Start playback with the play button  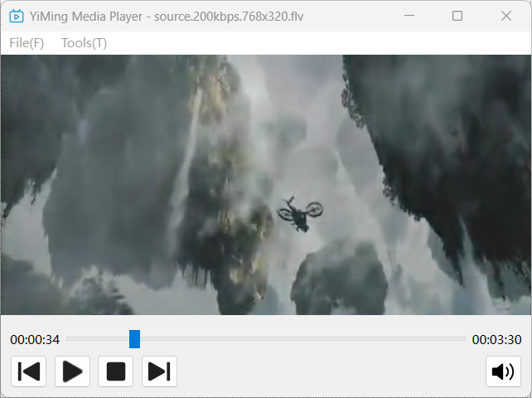pyautogui.click(x=72, y=371)
